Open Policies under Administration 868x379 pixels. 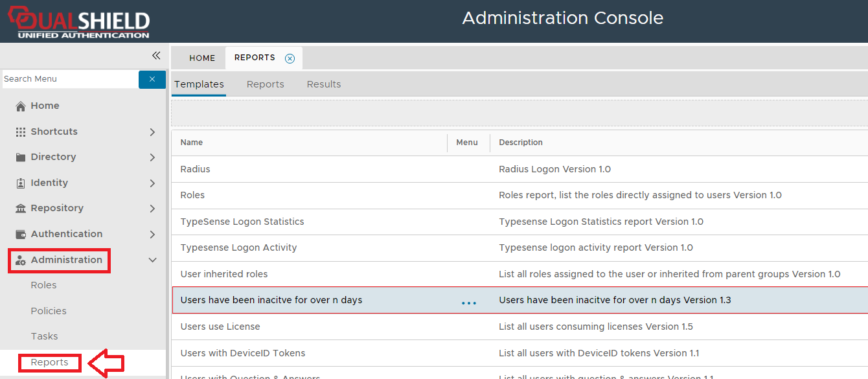tap(49, 311)
